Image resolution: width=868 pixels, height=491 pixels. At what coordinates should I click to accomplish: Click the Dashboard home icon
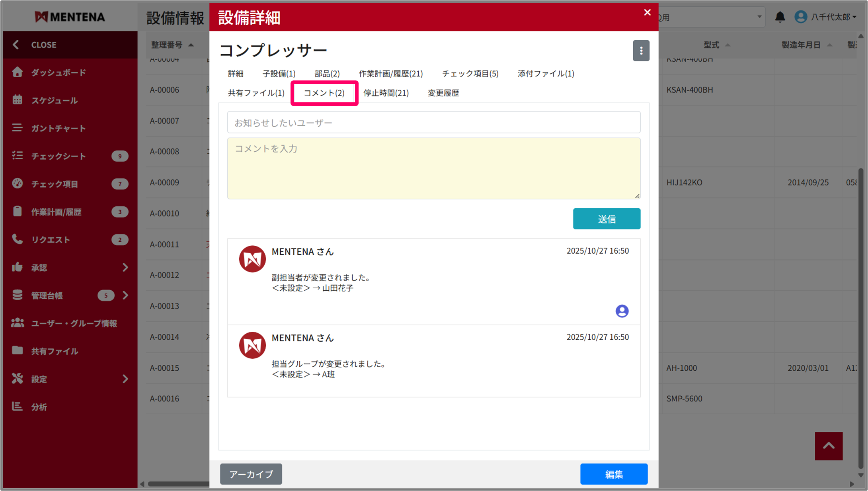pos(18,72)
